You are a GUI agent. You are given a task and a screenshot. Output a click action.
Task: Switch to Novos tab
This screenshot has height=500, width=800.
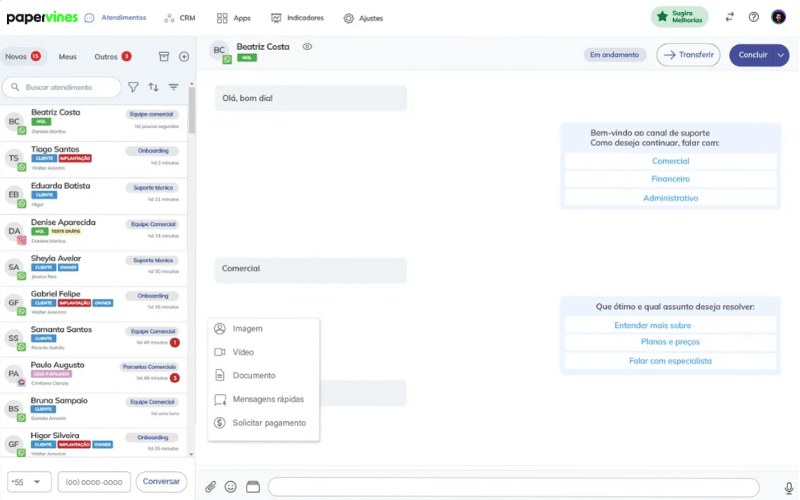[x=23, y=56]
